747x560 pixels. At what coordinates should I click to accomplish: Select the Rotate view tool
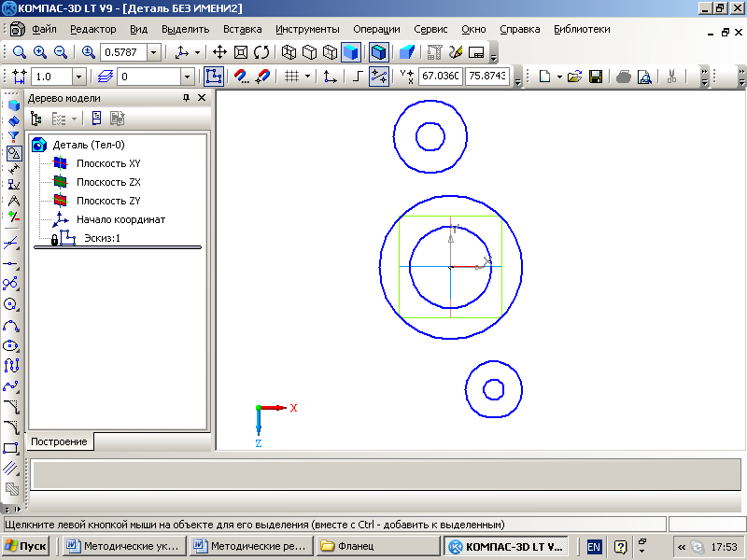(261, 52)
